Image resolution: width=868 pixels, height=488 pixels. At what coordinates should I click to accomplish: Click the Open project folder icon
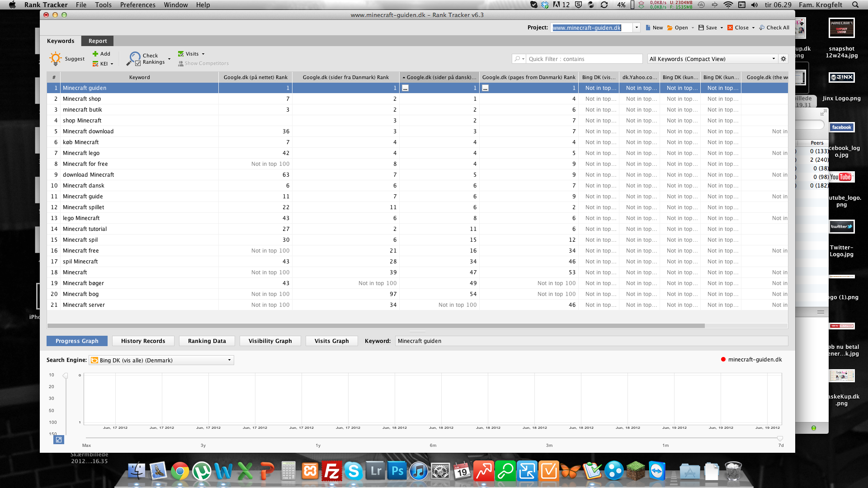(670, 28)
